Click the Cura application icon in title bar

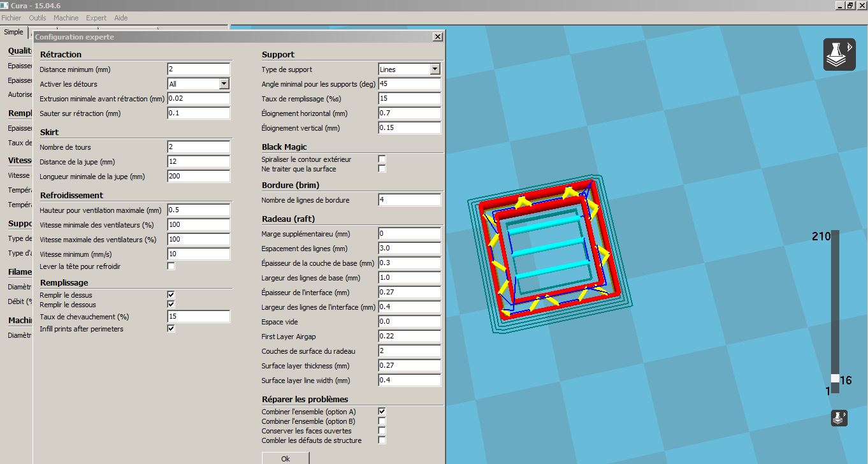5,5
